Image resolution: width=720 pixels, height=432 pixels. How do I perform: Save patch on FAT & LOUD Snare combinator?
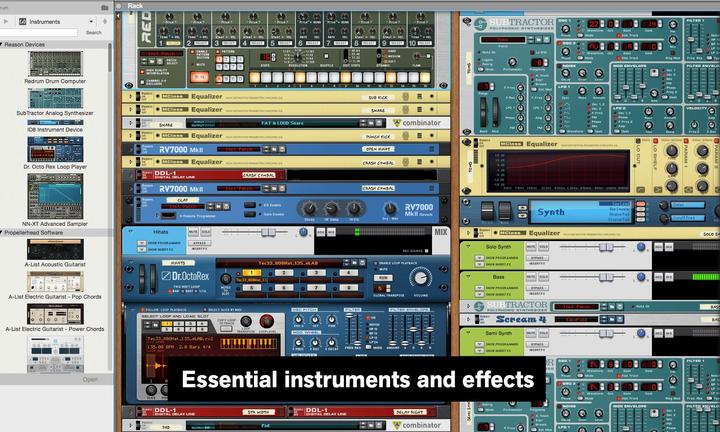(379, 123)
